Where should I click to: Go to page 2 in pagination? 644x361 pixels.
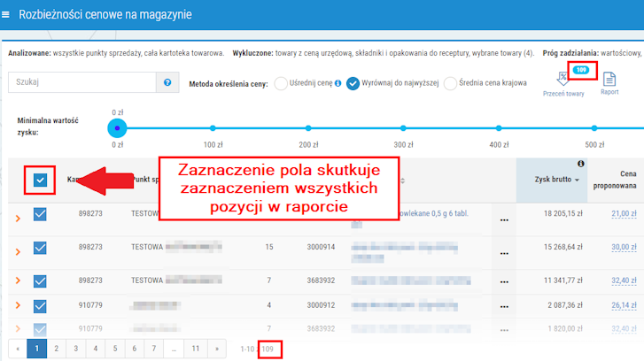coord(56,349)
